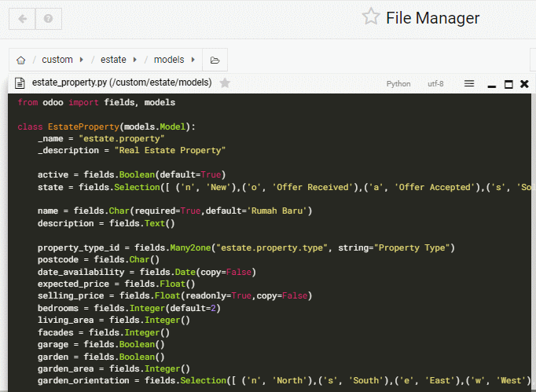Click the _description line in code
The height and width of the screenshot is (392, 536).
[x=131, y=150]
